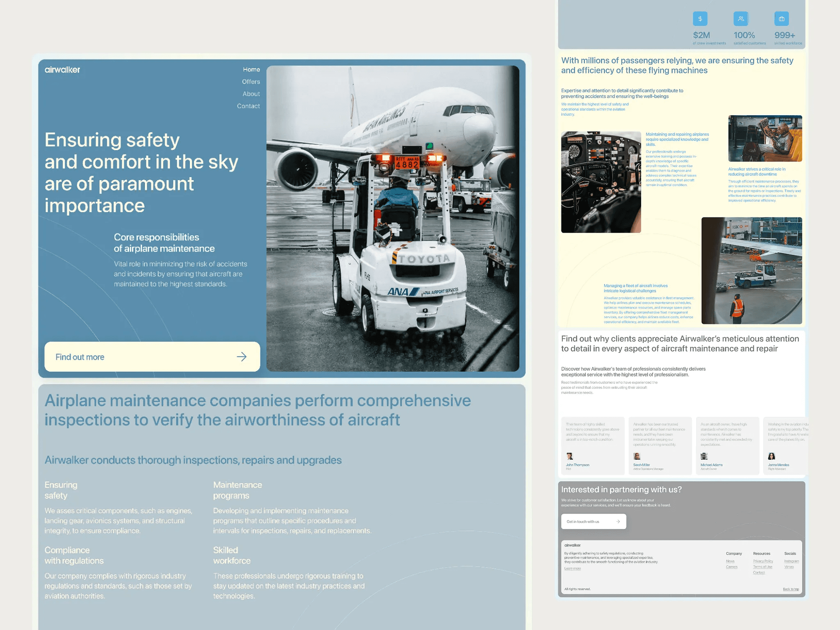Click the Learn more footer link
This screenshot has height=630, width=840.
point(572,568)
